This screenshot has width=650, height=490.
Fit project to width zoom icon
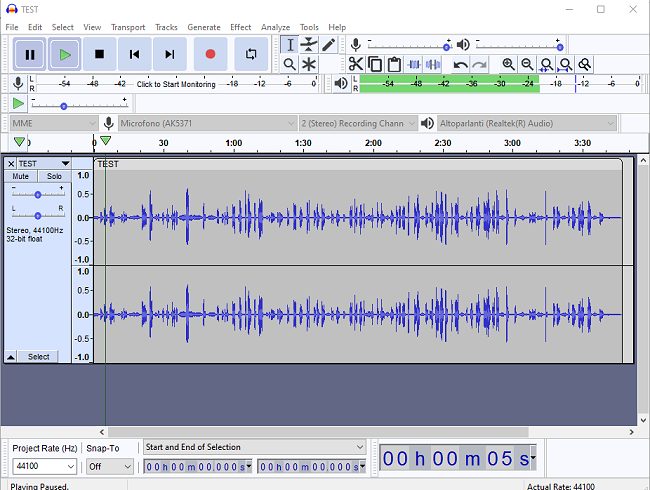tap(565, 64)
